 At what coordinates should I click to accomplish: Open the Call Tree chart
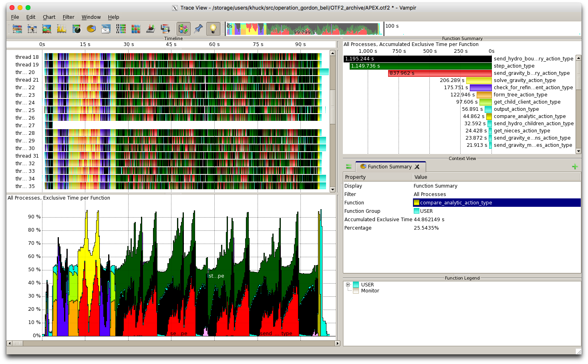(165, 29)
